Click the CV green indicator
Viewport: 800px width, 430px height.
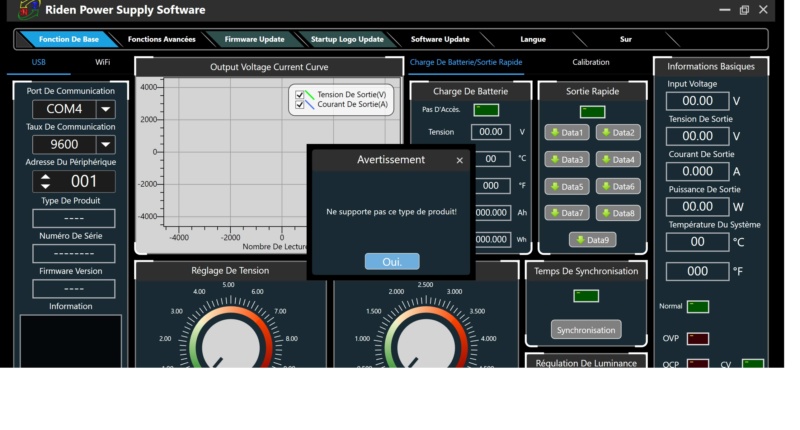pos(753,364)
